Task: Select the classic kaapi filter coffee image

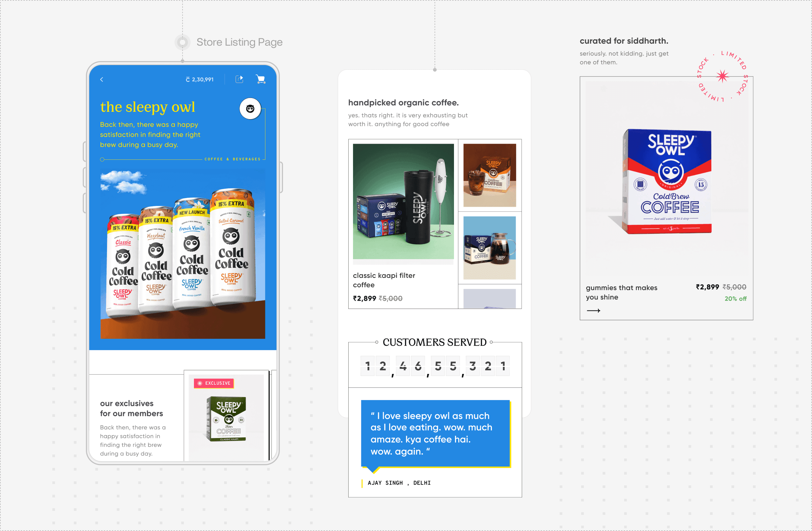Action: (403, 201)
